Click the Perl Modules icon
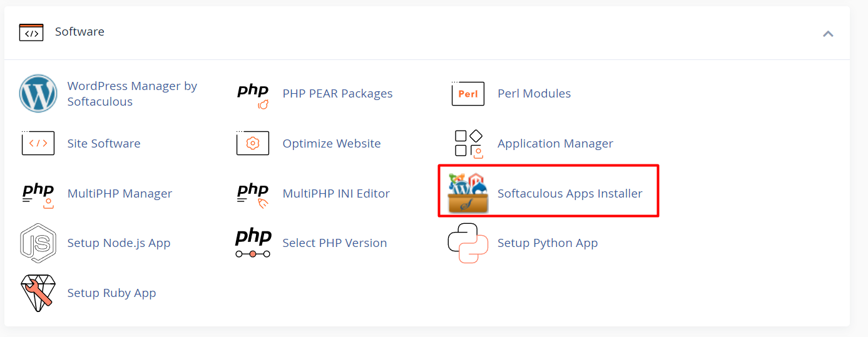 coord(467,94)
